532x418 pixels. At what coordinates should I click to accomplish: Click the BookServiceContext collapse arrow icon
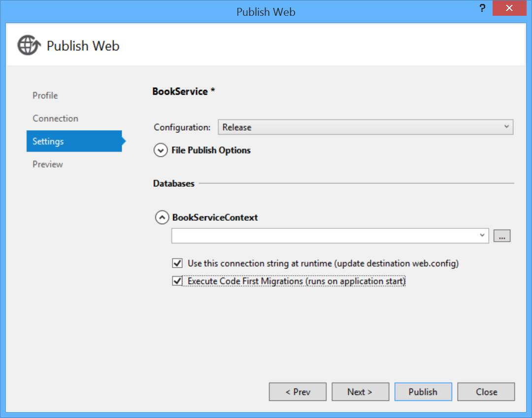(x=162, y=217)
